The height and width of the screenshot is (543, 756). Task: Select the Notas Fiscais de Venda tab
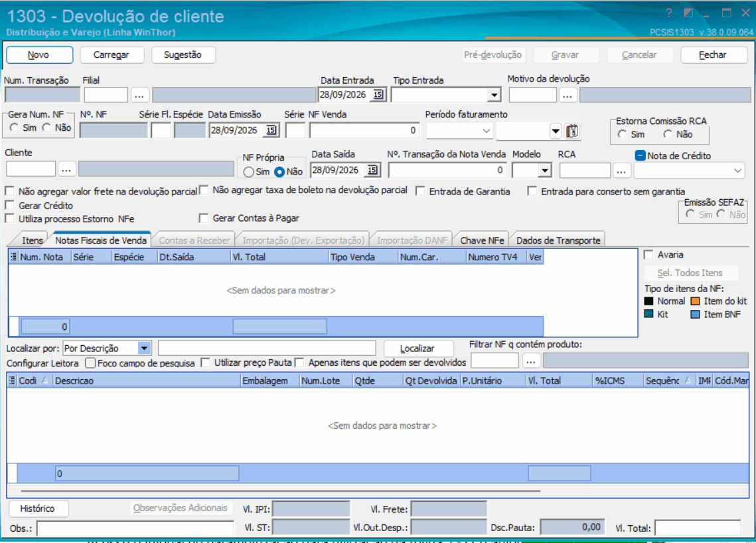(x=100, y=240)
